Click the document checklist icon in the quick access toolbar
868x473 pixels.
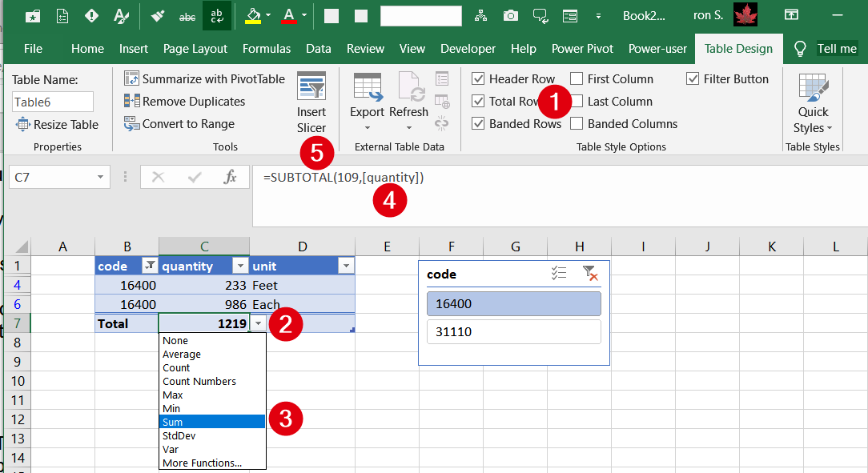[x=62, y=16]
